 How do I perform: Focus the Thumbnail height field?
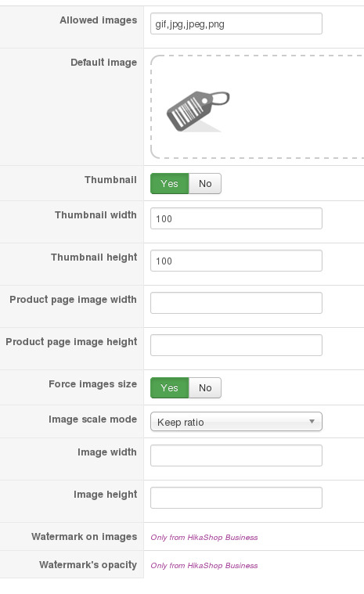[236, 261]
